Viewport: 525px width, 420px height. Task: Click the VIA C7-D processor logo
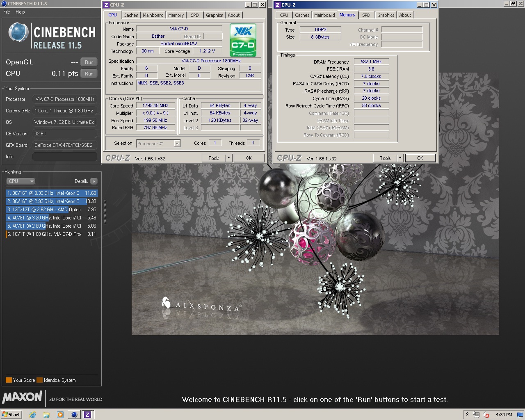point(243,40)
